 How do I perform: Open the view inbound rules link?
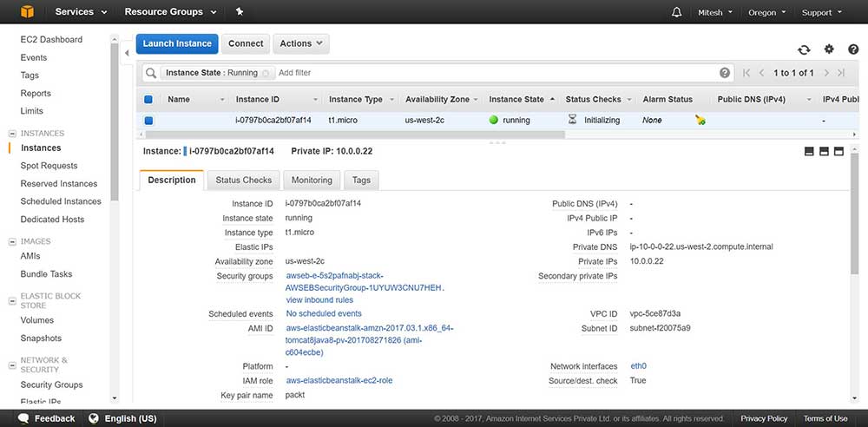319,300
